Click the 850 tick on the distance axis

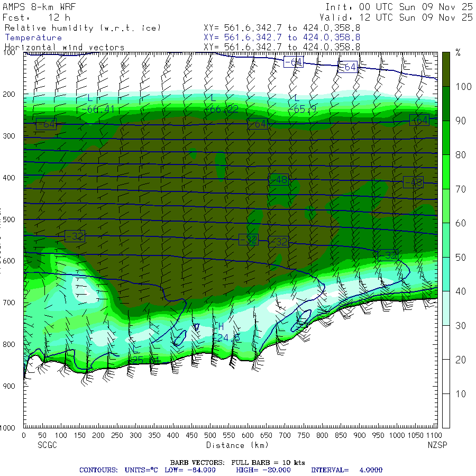[x=341, y=435]
